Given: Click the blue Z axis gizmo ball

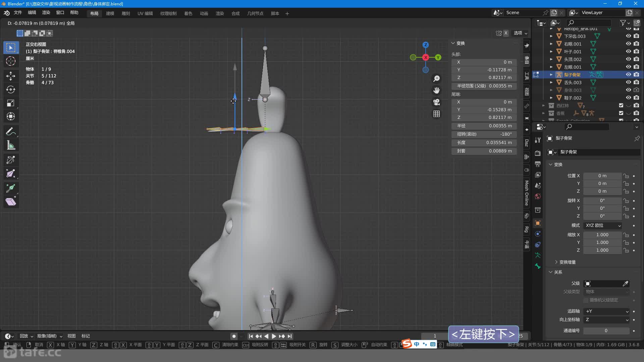Looking at the screenshot, I should (x=426, y=45).
